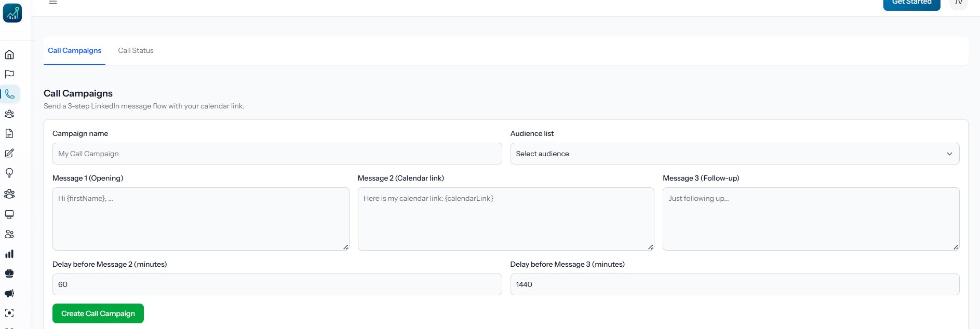Screen dimensions: 980x329
Task: Click the 'Delay before Message 3 (minutes)' label
Action: pyautogui.click(x=567, y=264)
